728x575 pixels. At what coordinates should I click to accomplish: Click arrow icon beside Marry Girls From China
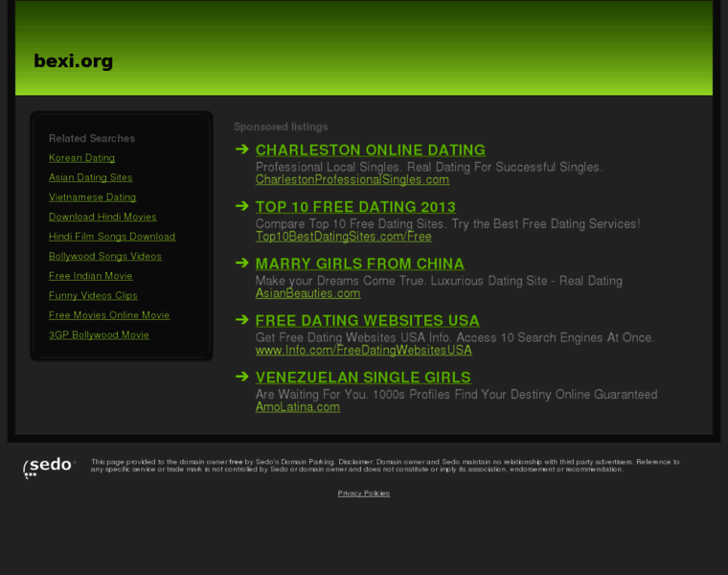pos(242,263)
